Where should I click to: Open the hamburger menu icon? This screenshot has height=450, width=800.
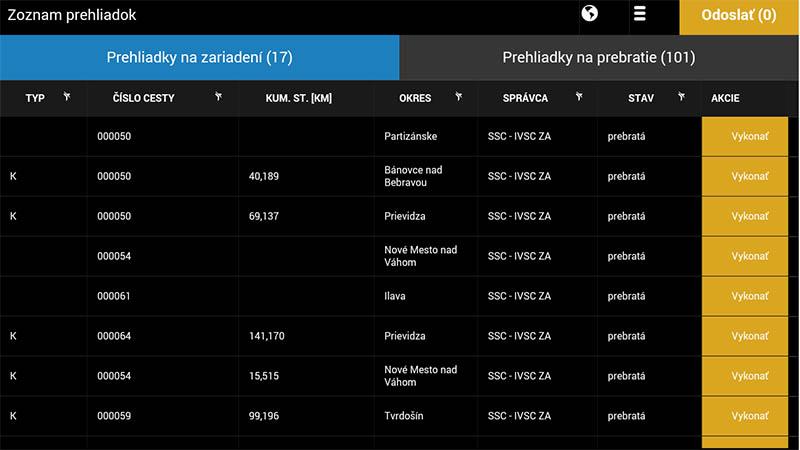[639, 13]
